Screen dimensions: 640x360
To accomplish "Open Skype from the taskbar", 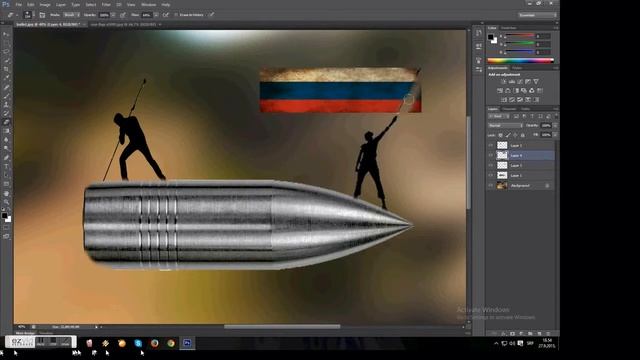I will pos(138,343).
